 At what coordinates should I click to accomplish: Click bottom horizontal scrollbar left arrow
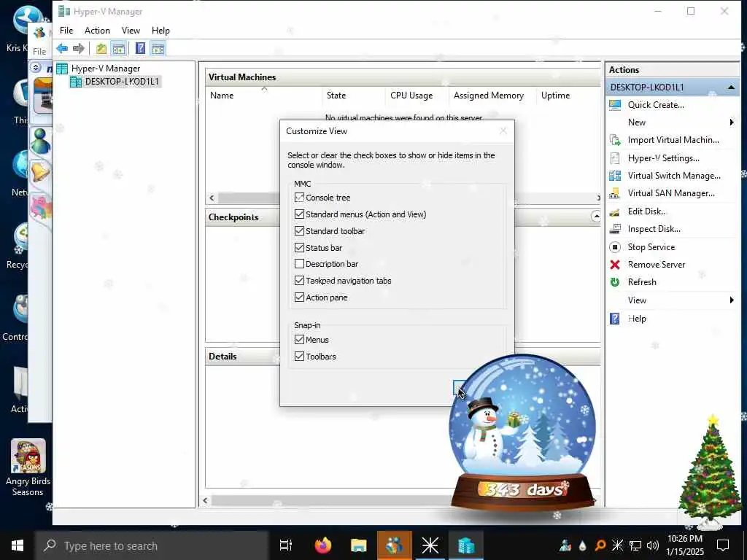click(x=205, y=500)
